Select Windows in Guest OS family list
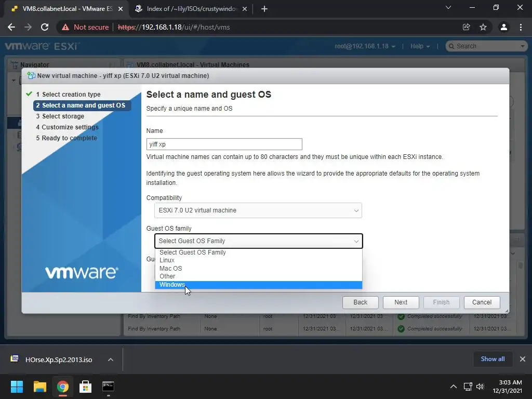This screenshot has width=532, height=399. 258,285
